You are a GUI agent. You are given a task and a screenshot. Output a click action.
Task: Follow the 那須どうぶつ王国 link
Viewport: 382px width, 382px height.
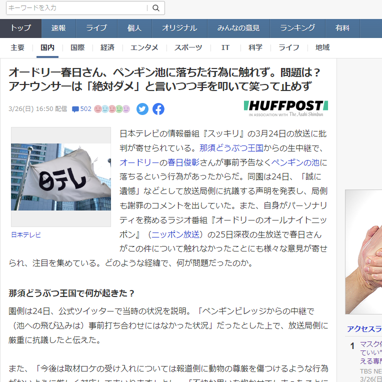click(231, 148)
